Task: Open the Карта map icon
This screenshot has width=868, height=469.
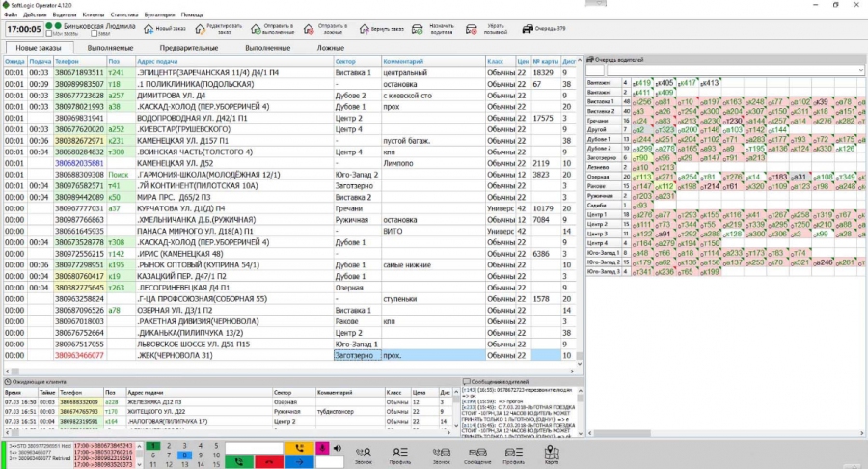Action: (552, 454)
